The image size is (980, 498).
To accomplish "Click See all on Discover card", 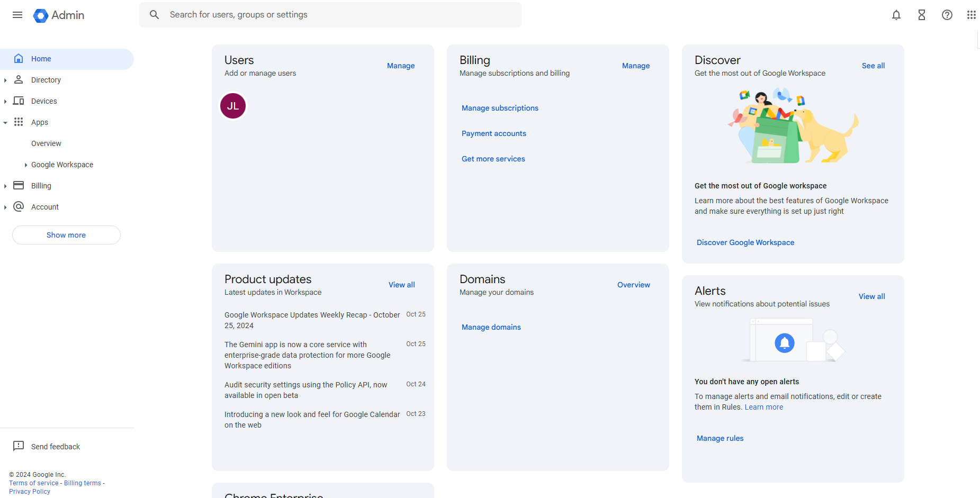I will [873, 66].
